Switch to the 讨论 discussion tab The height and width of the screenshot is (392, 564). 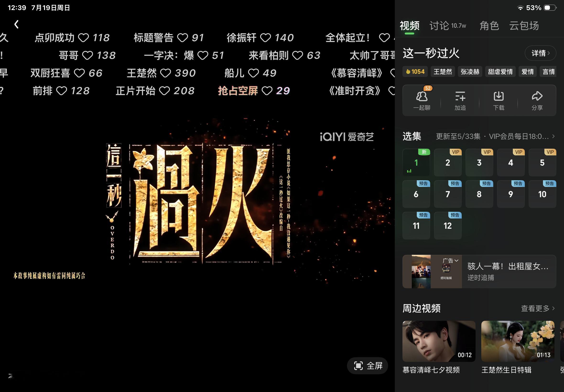coord(448,26)
